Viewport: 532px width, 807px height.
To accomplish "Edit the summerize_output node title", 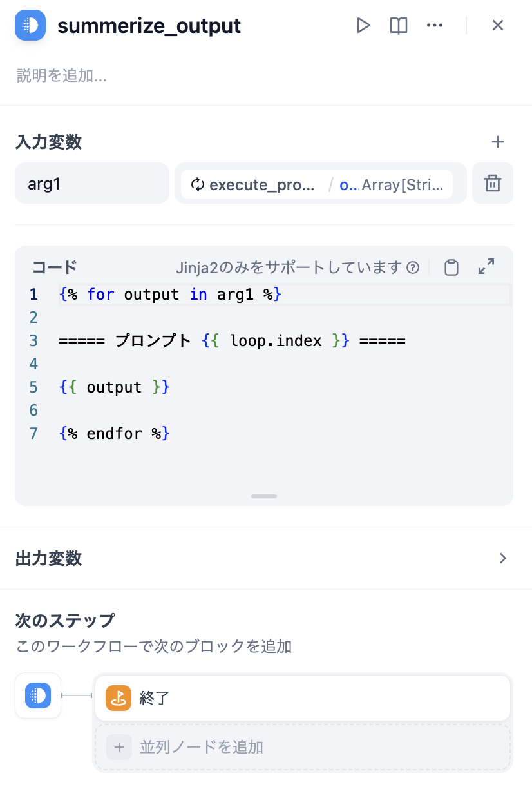I will (149, 26).
